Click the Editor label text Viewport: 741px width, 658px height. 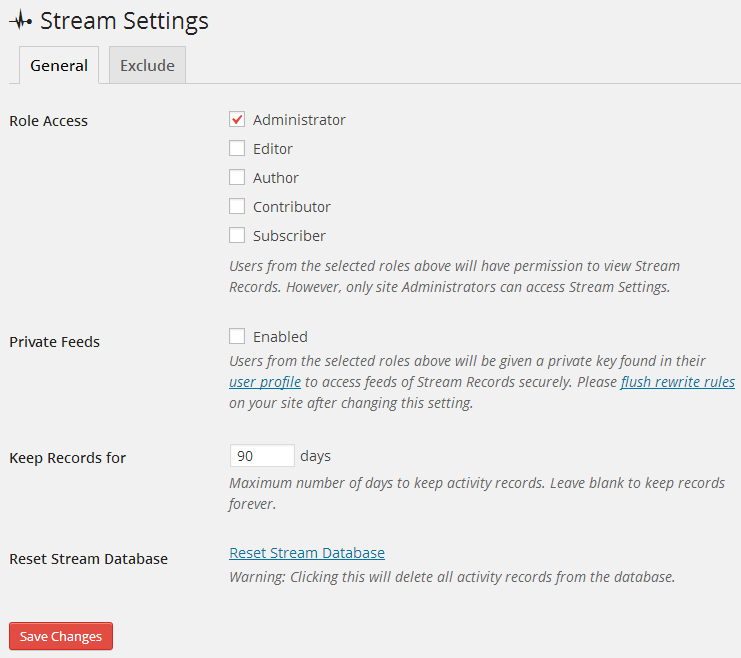[x=273, y=149]
